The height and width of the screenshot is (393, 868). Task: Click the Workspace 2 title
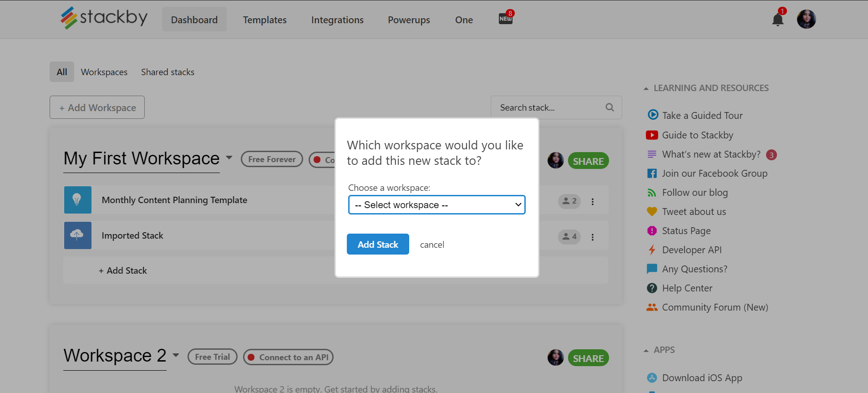click(115, 356)
